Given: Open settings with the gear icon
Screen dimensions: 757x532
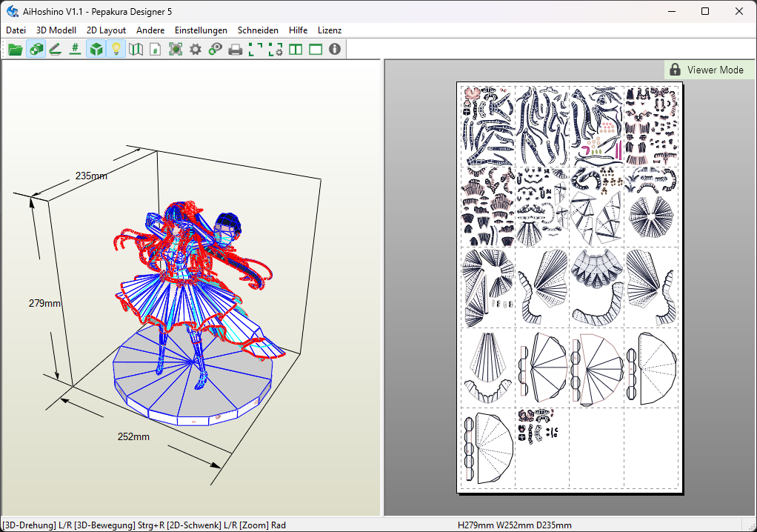Looking at the screenshot, I should (x=195, y=50).
